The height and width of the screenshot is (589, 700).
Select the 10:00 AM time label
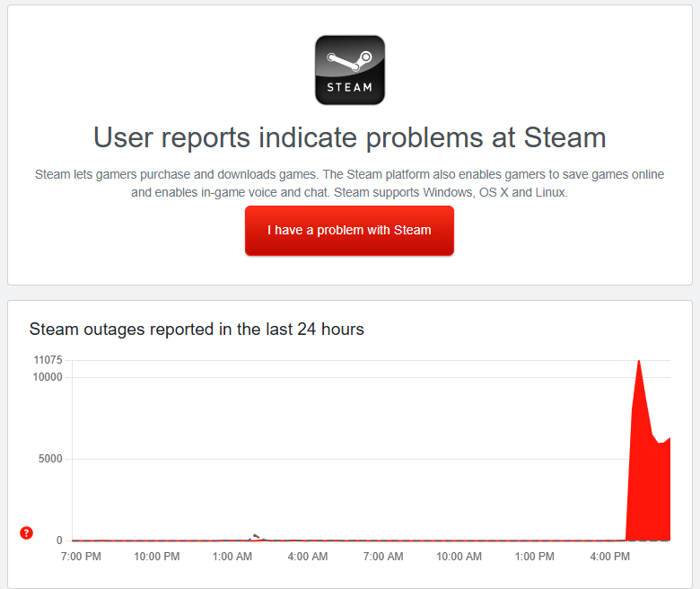(x=459, y=557)
